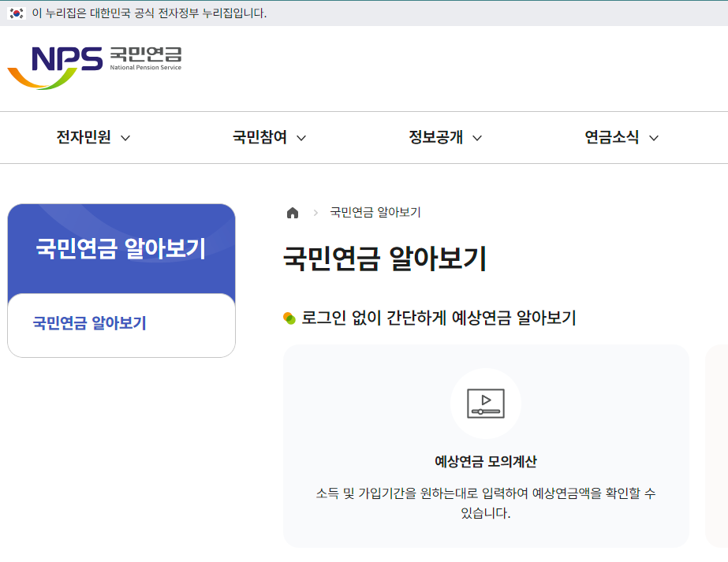The image size is (728, 562).
Task: Click the breadcrumb separator arrow icon
Action: [x=314, y=212]
